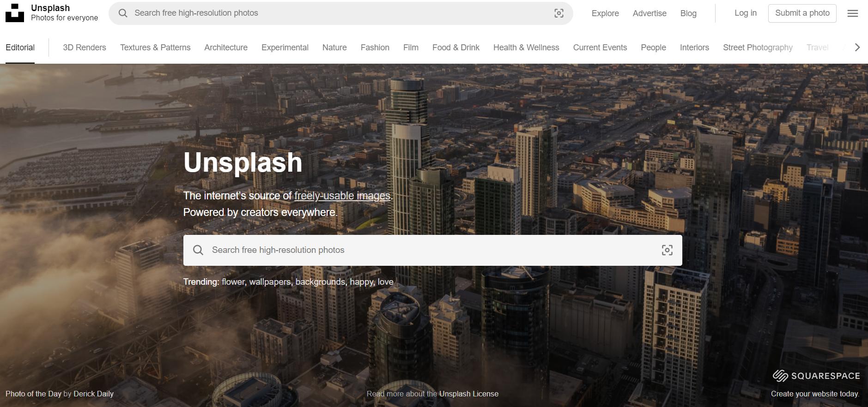868x407 pixels.
Task: Search trending term happy
Action: [x=361, y=282]
